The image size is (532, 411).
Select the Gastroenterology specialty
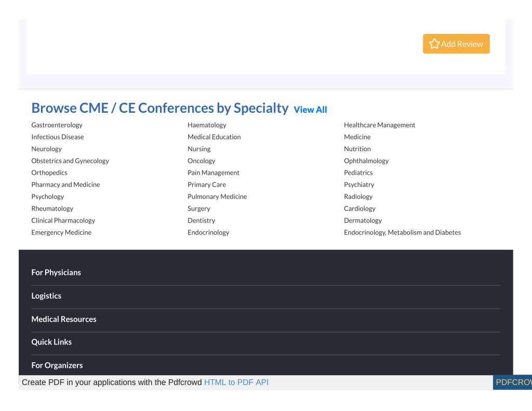click(57, 125)
